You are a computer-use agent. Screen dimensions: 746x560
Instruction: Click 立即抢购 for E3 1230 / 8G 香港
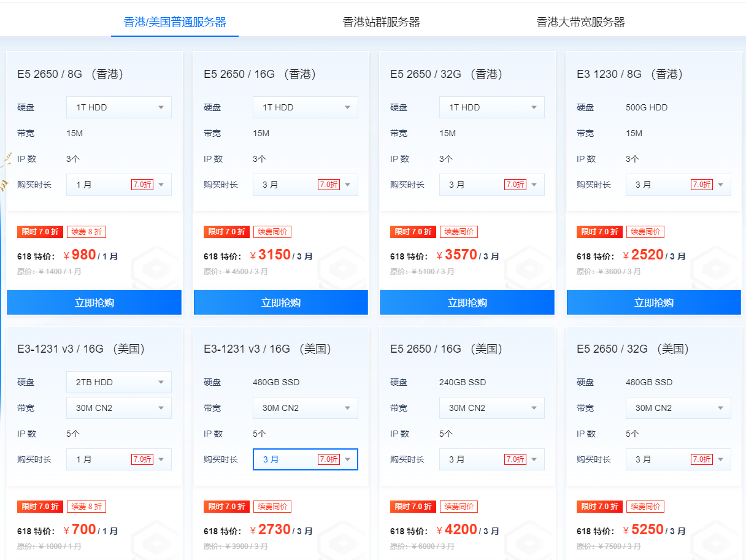tap(654, 302)
